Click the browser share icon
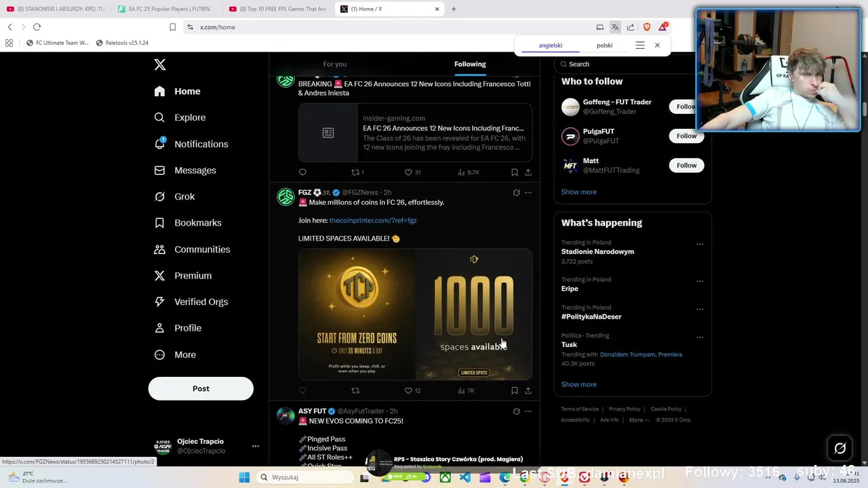 (631, 27)
